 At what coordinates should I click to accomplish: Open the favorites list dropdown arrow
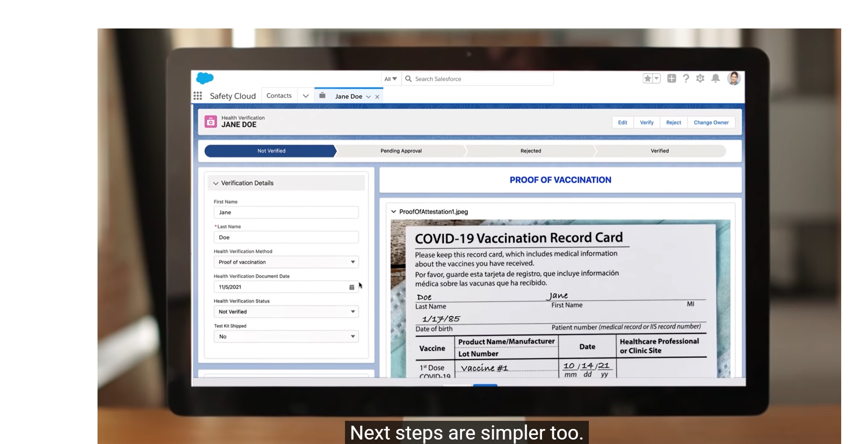click(657, 78)
